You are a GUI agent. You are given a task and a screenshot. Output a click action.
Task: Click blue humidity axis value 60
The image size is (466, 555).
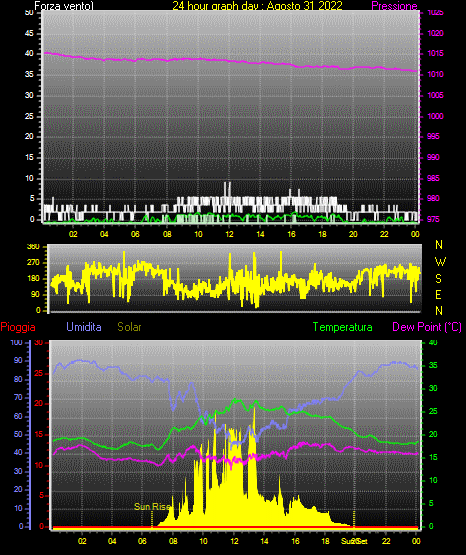click(18, 416)
